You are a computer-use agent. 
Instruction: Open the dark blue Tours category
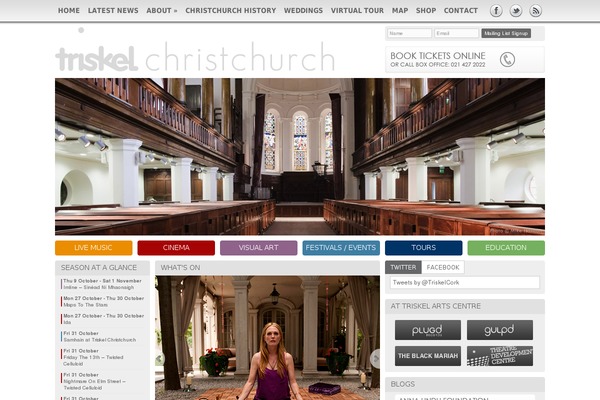coord(424,248)
